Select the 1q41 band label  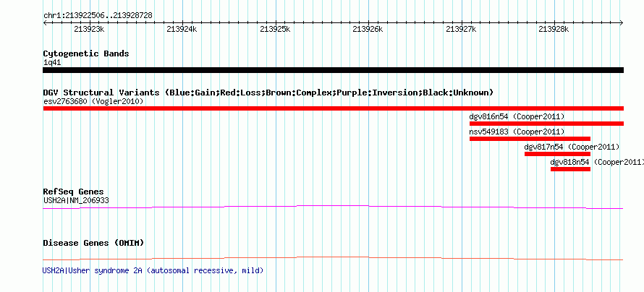point(52,63)
